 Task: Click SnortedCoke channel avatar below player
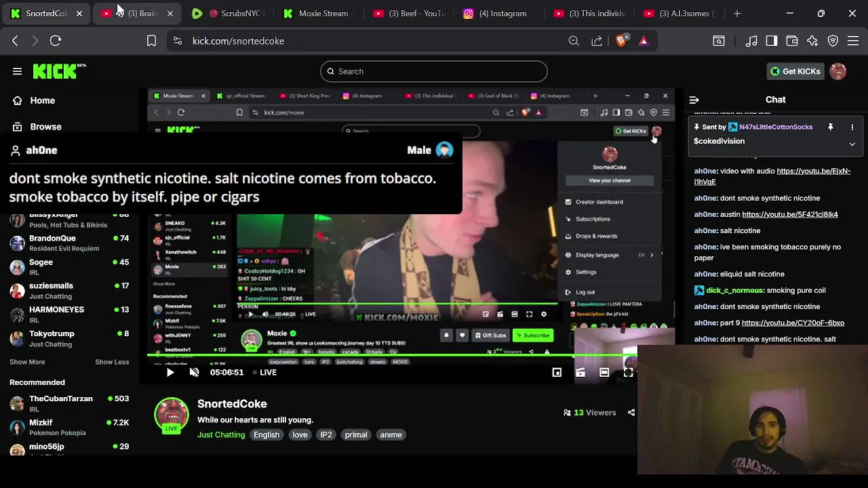172,415
